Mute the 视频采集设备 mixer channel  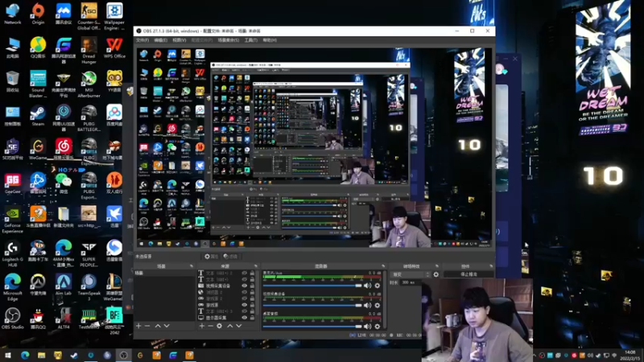pos(368,306)
